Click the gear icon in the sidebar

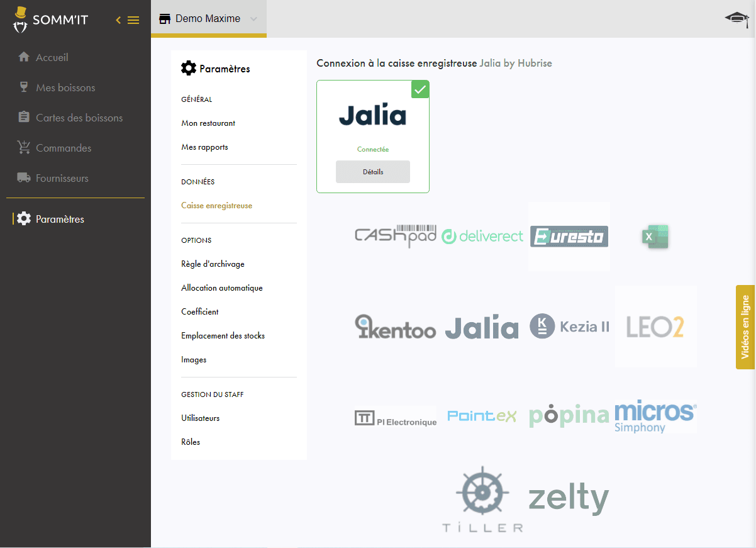(x=24, y=219)
